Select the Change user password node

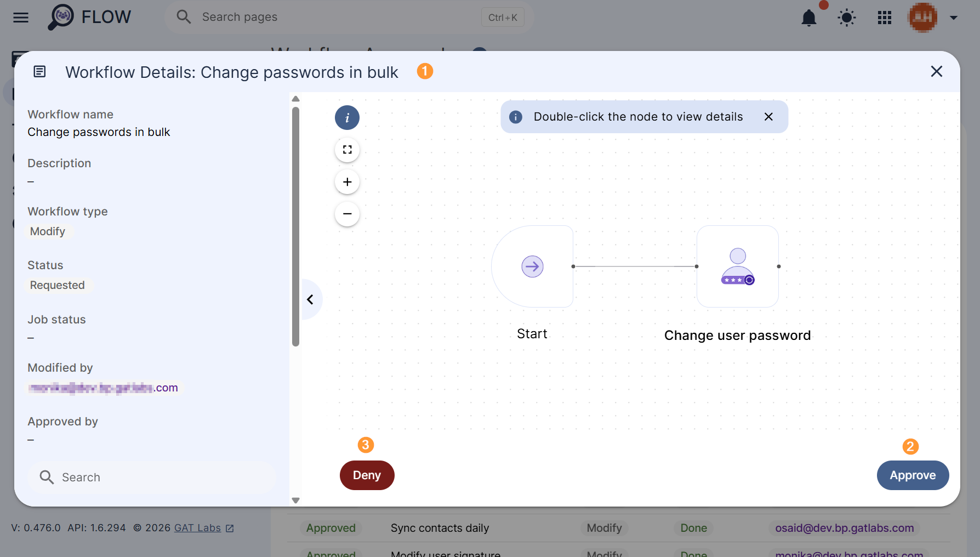[x=738, y=266]
